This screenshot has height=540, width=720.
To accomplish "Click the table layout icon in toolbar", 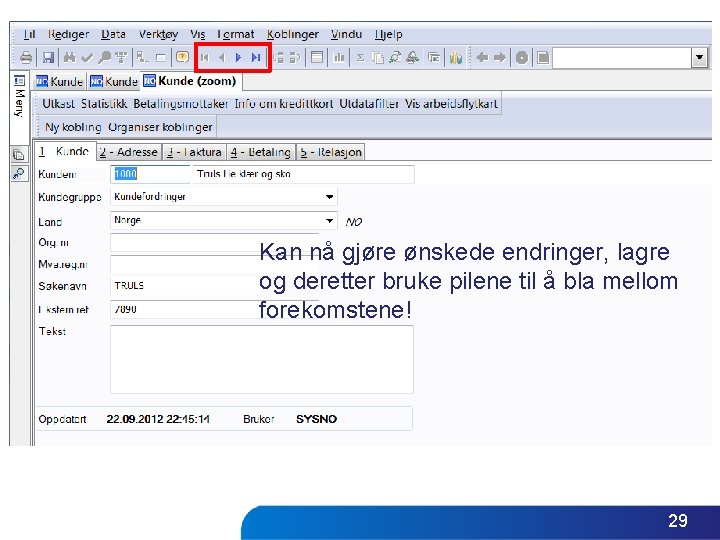I will pyautogui.click(x=317, y=57).
